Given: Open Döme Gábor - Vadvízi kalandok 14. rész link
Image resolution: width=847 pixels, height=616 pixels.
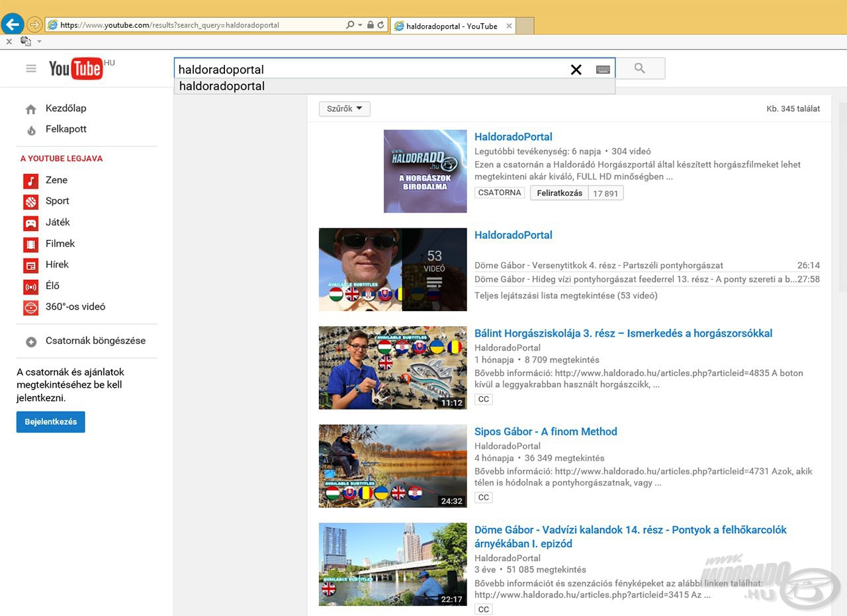Looking at the screenshot, I should coord(631,537).
